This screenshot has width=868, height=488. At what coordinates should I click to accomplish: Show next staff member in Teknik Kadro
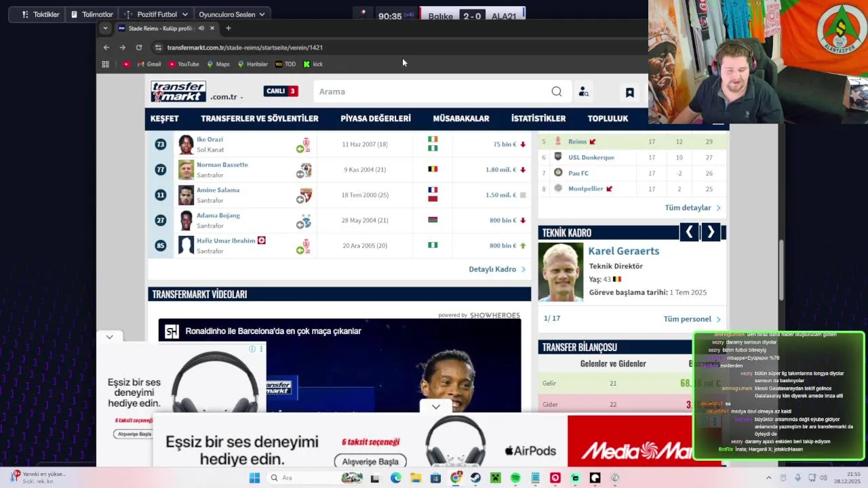click(711, 232)
